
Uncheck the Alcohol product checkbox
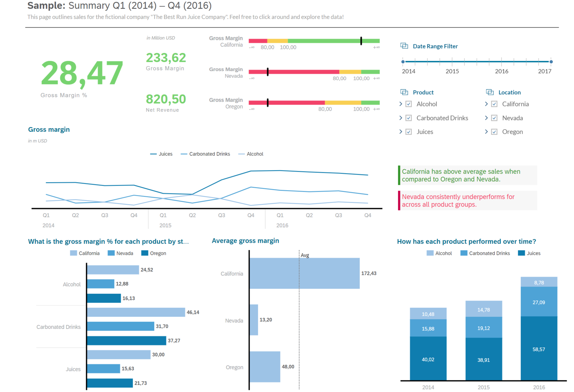tap(409, 104)
